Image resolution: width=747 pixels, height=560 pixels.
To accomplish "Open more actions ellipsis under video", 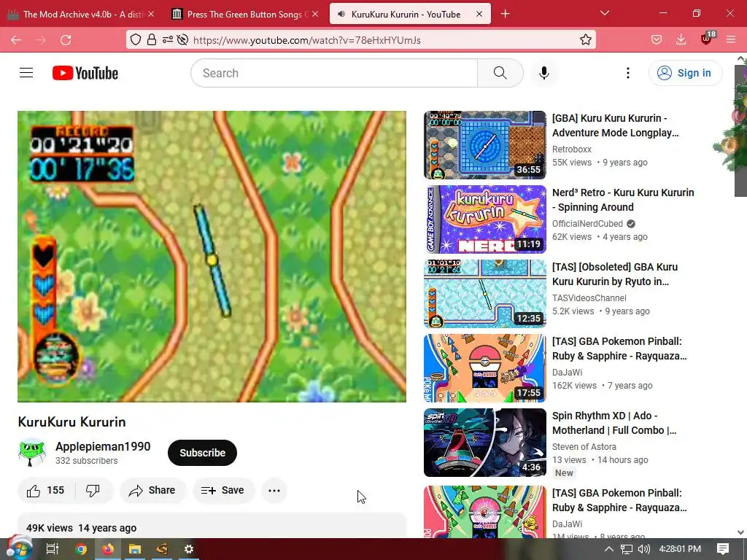I will pyautogui.click(x=274, y=491).
